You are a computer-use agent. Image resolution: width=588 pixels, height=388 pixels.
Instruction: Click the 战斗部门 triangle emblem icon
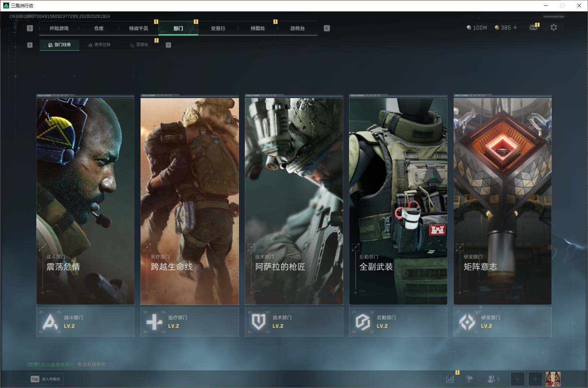pos(50,322)
